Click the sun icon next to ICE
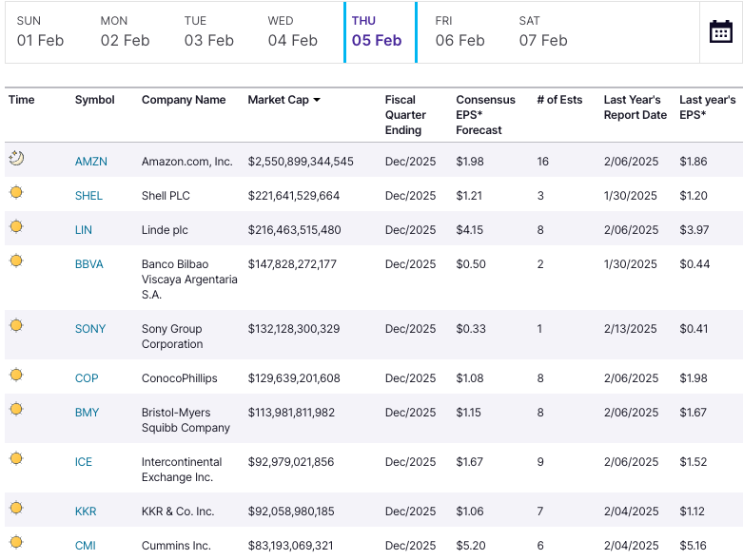 (16, 459)
